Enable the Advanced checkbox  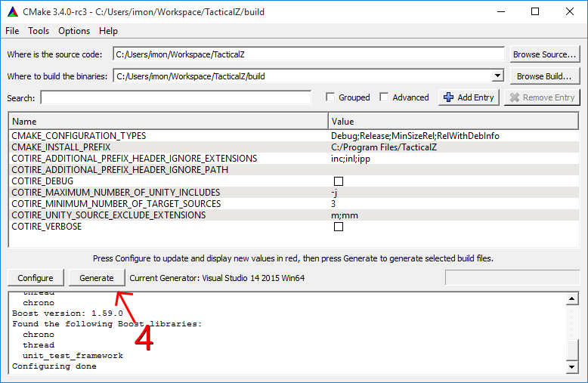pyautogui.click(x=384, y=97)
